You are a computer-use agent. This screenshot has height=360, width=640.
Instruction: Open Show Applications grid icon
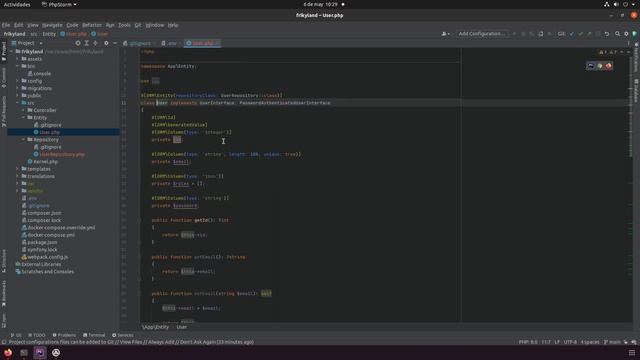click(x=632, y=353)
